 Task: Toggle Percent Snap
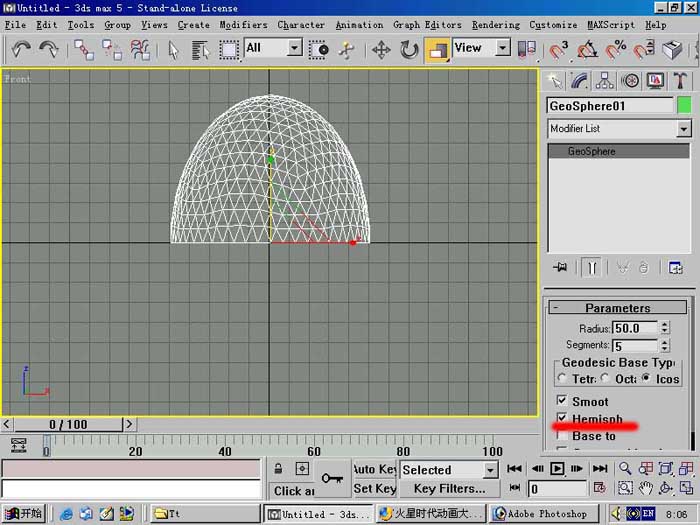(616, 50)
